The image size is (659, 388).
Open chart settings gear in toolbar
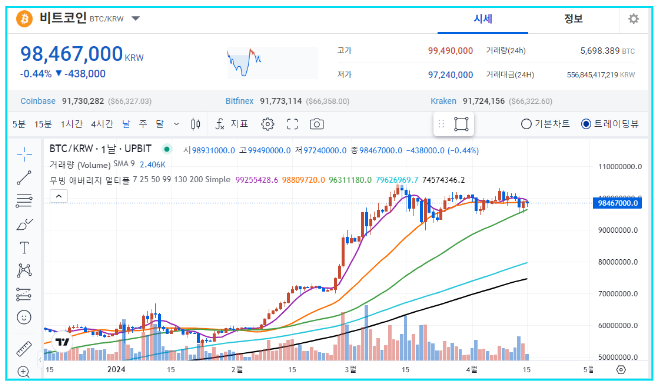tap(268, 124)
